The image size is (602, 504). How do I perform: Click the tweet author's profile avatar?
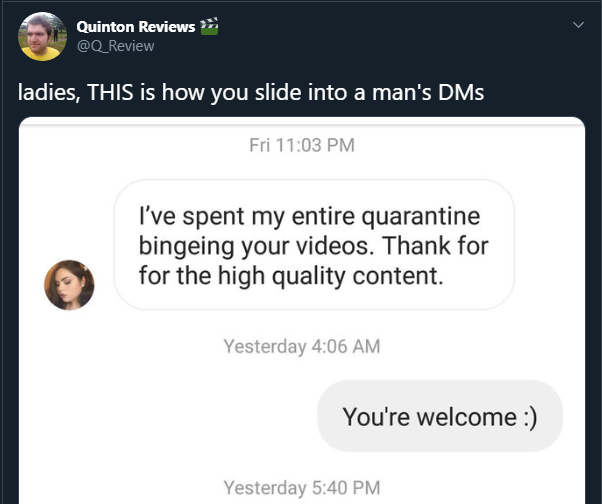tap(42, 36)
